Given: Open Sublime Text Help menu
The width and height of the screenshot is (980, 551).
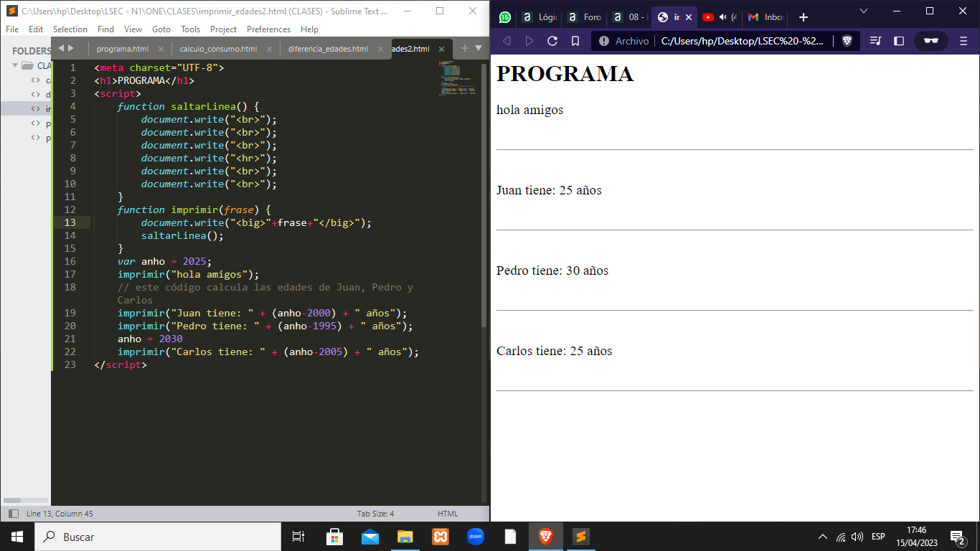Looking at the screenshot, I should (x=309, y=29).
